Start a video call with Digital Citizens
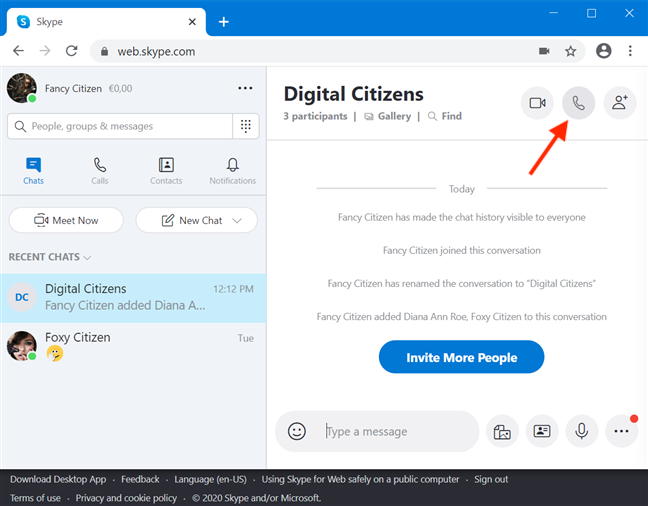 [x=537, y=103]
